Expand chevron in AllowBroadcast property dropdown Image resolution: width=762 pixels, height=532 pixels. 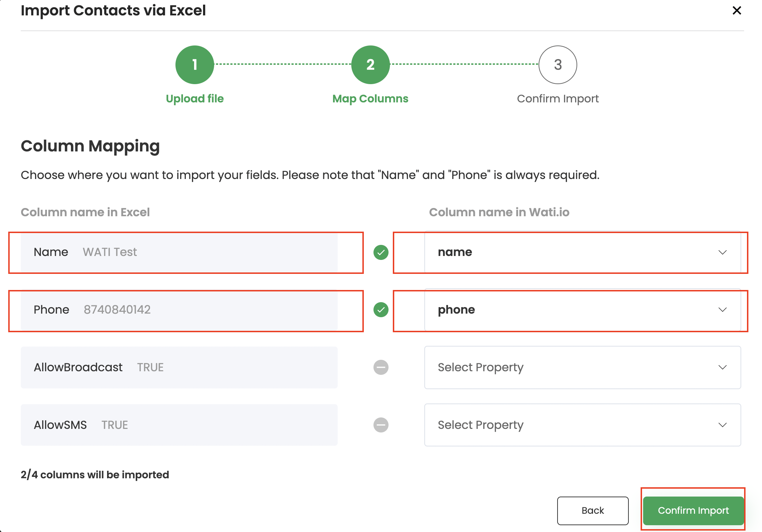tap(723, 367)
